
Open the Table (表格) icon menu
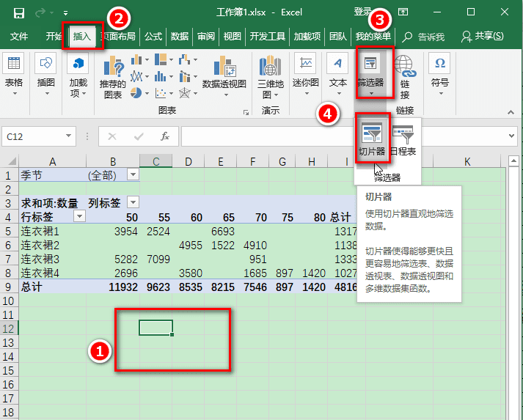(x=14, y=63)
